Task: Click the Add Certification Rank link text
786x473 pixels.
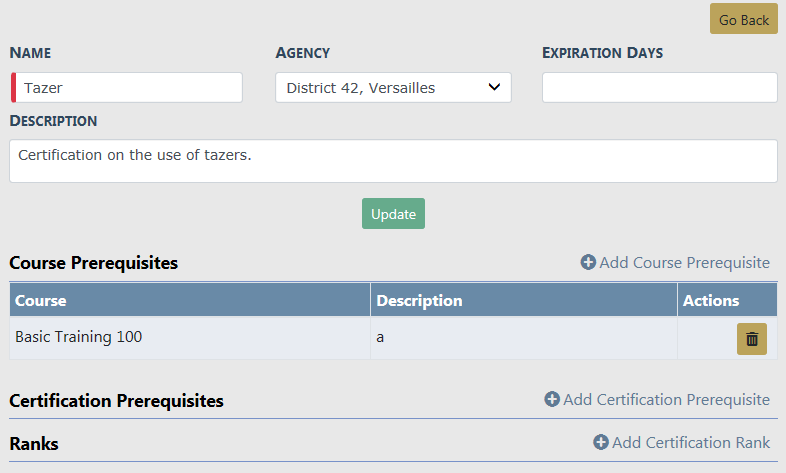Action: click(691, 442)
